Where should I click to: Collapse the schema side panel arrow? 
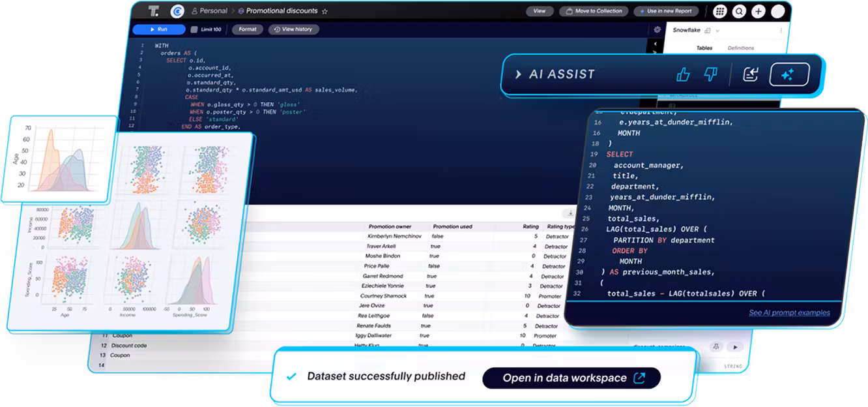coord(656,44)
